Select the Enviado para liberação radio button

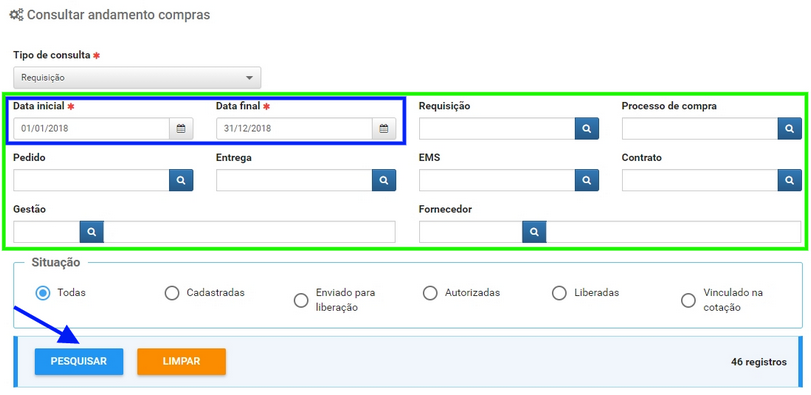(301, 300)
